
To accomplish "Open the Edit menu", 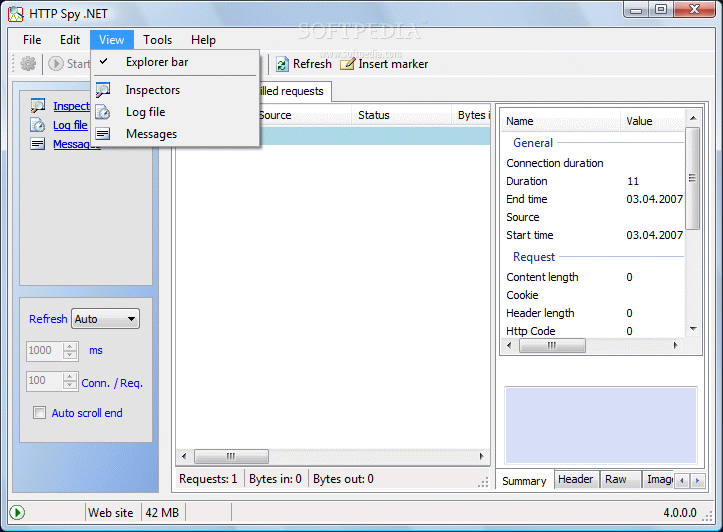I will tap(70, 40).
